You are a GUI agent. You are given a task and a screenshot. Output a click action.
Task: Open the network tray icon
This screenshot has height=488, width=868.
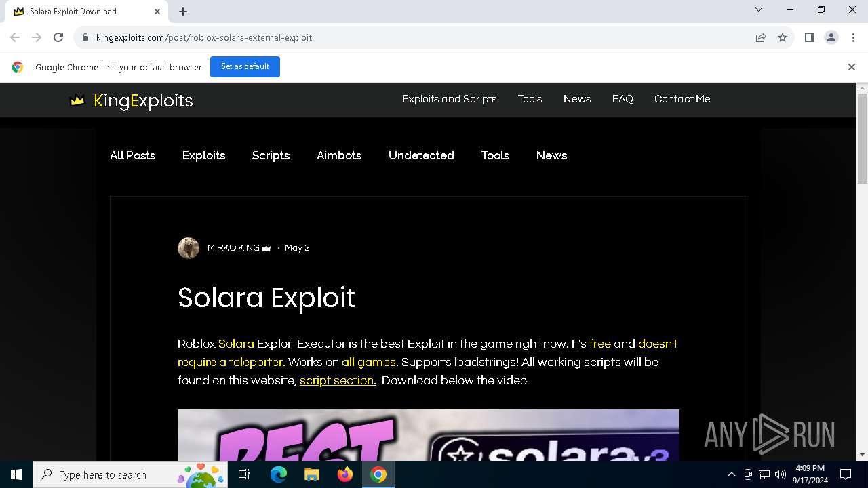pyautogui.click(x=764, y=474)
